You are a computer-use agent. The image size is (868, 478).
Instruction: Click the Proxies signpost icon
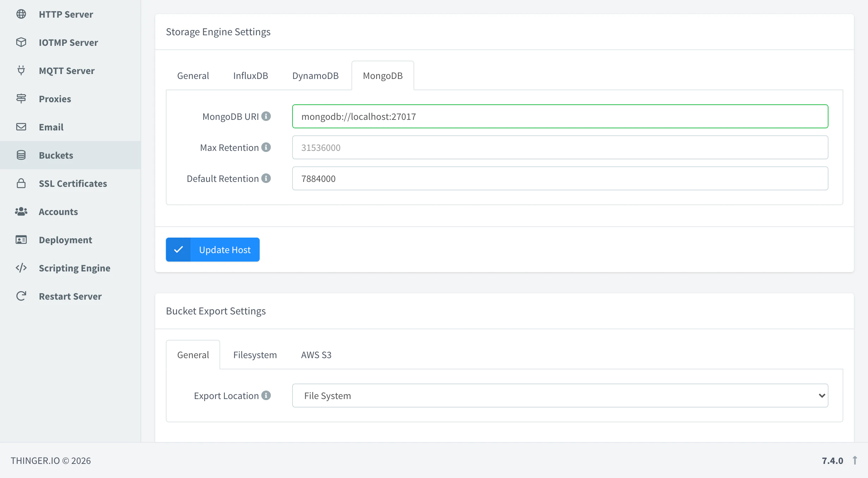point(21,99)
